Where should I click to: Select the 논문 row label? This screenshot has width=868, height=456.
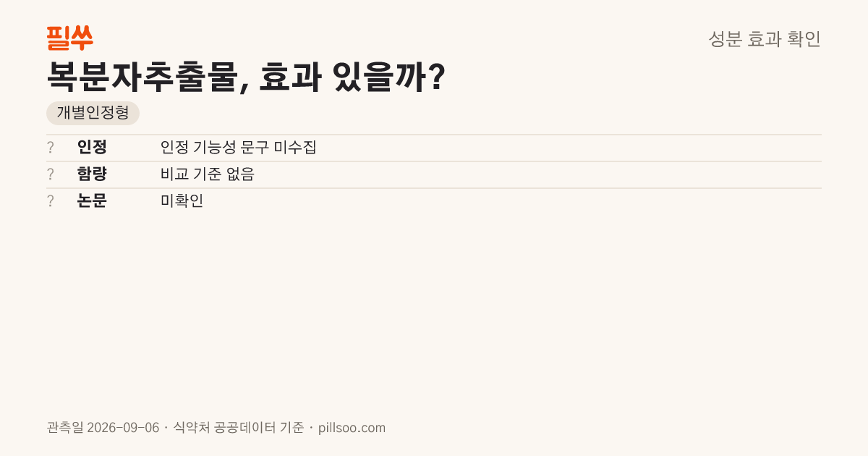tap(92, 201)
